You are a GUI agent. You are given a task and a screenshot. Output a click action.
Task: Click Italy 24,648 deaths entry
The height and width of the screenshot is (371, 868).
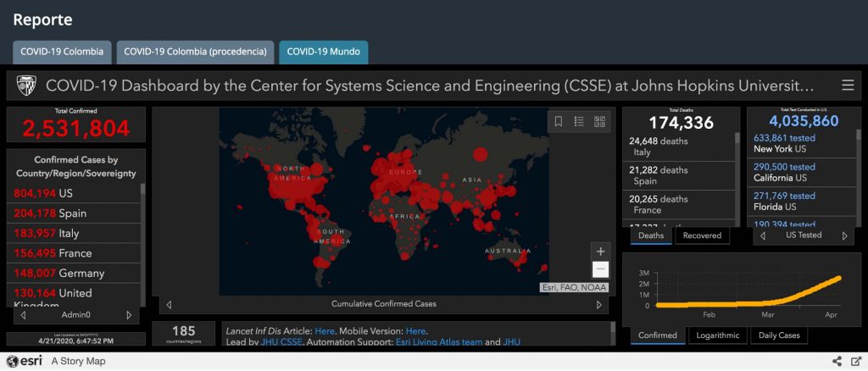pyautogui.click(x=679, y=147)
